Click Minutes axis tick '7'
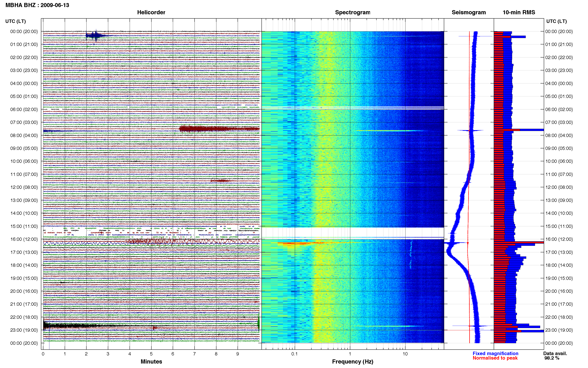The image size is (588, 368). [194, 354]
